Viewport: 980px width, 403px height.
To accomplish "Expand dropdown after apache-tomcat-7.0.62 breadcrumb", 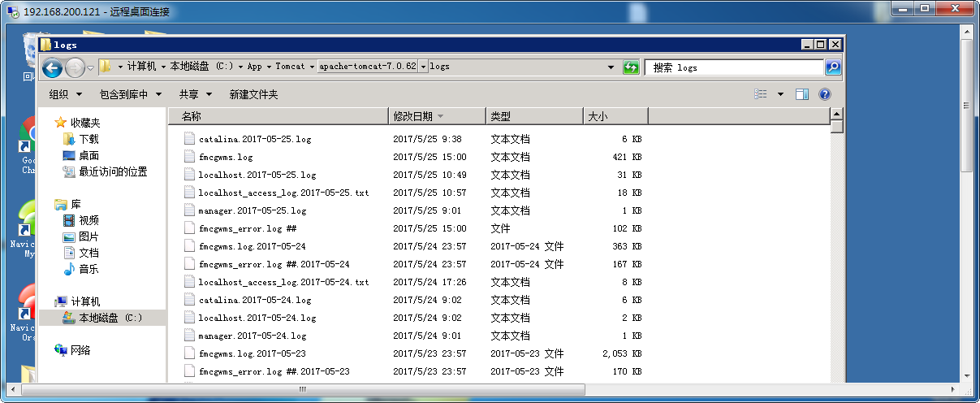I will [423, 67].
